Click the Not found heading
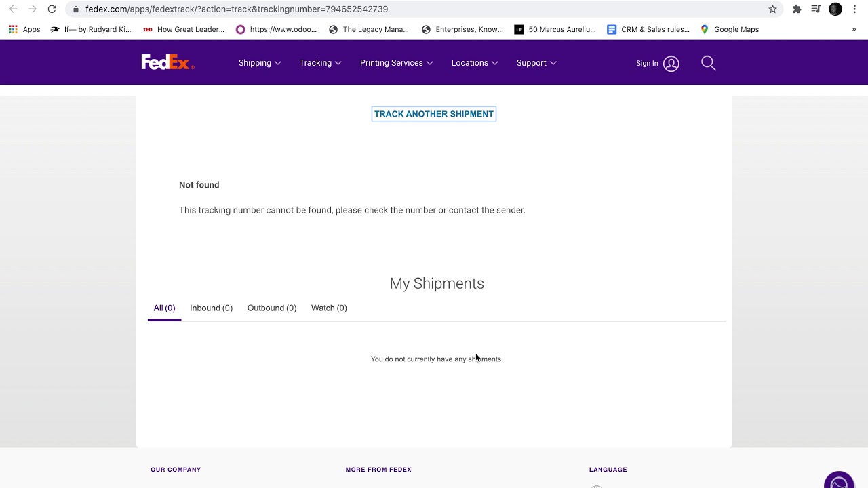This screenshot has height=488, width=868. coord(199,185)
